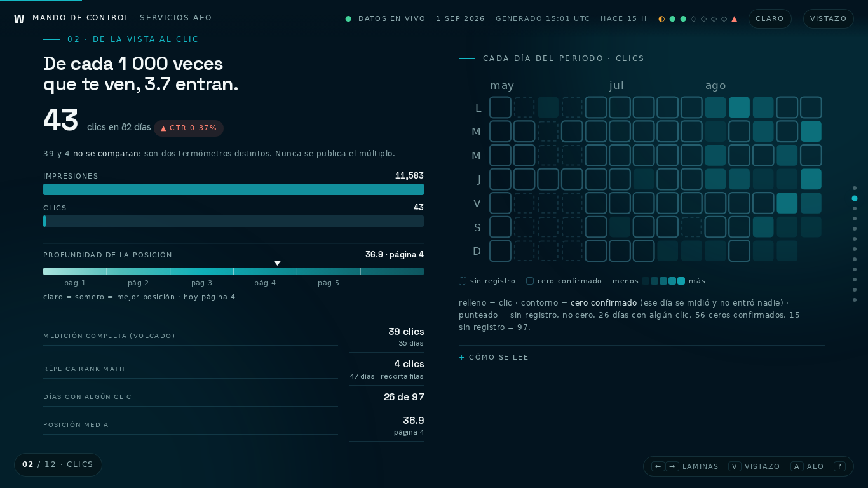The image size is (868, 488).
Task: Expand the 'CÓMO SE LEE' section
Action: (494, 358)
